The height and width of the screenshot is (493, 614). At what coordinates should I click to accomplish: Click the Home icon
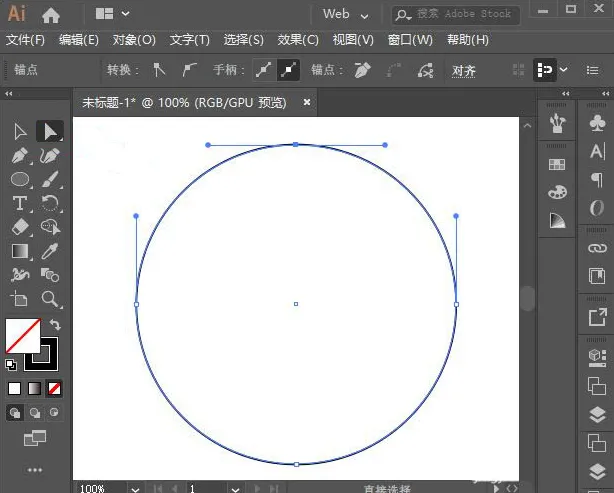pos(50,15)
